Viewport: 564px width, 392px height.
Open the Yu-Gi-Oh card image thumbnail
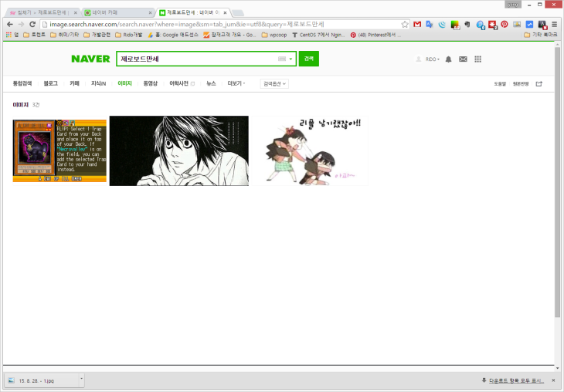tap(59, 151)
